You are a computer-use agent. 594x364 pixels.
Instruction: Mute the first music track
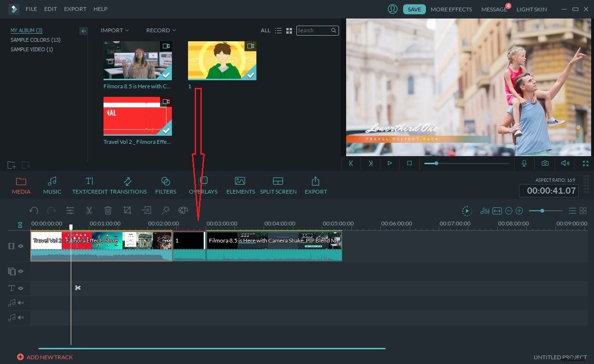(20, 302)
